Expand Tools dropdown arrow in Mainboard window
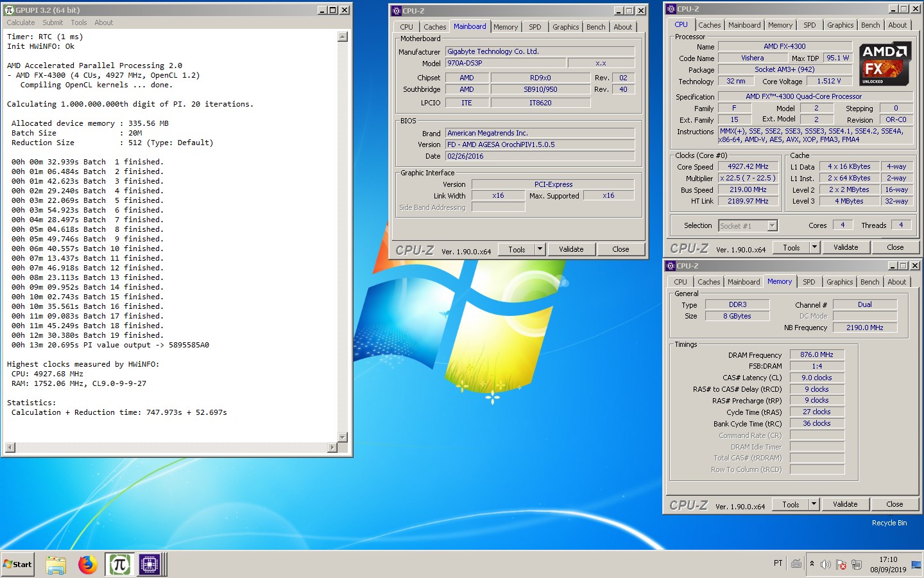The height and width of the screenshot is (578, 924). coord(540,250)
